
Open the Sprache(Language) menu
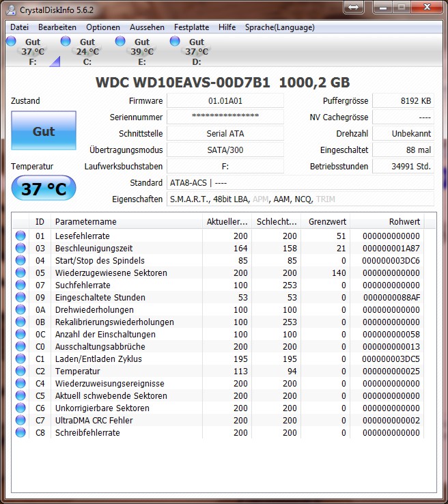pos(279,27)
